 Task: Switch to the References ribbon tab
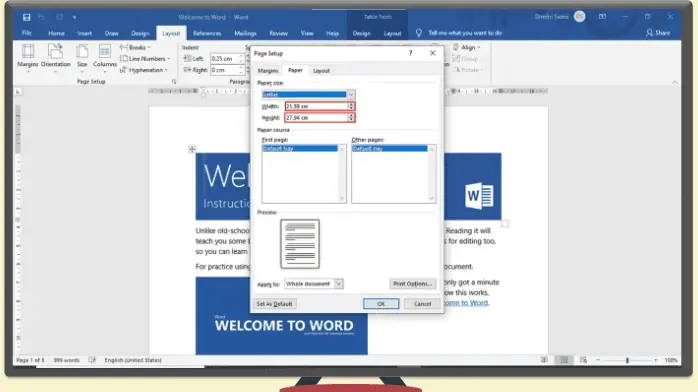coord(207,33)
